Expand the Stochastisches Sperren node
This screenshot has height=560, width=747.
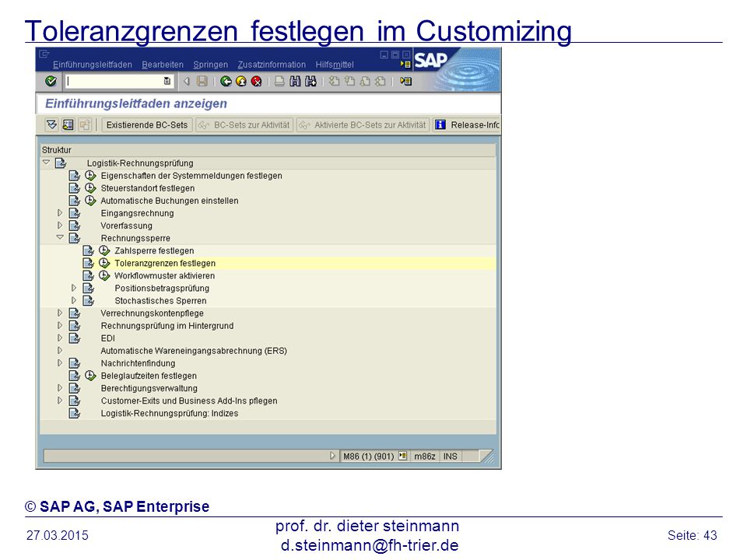pyautogui.click(x=74, y=300)
